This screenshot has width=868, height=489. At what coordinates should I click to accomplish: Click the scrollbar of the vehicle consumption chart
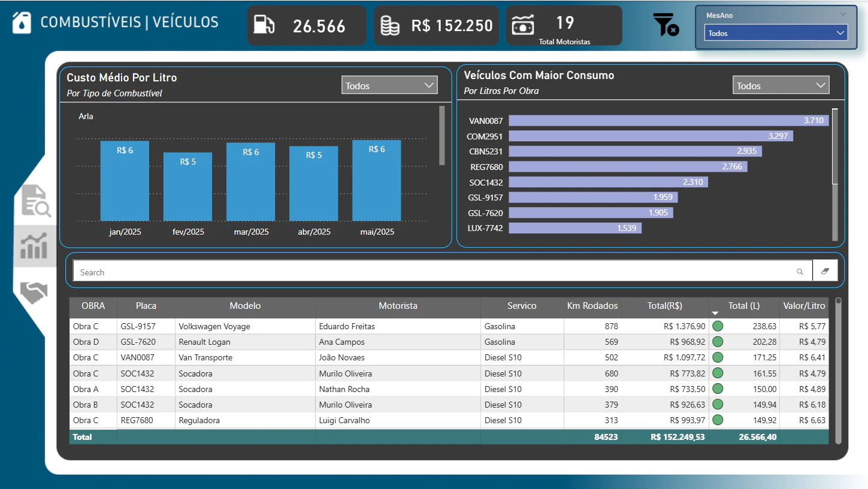pos(835,145)
